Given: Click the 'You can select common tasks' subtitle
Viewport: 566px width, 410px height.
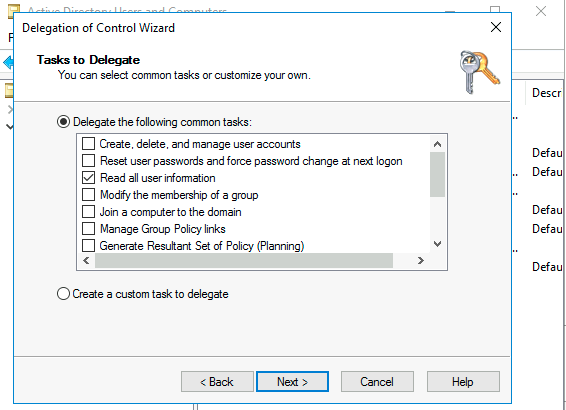Looking at the screenshot, I should [x=184, y=75].
